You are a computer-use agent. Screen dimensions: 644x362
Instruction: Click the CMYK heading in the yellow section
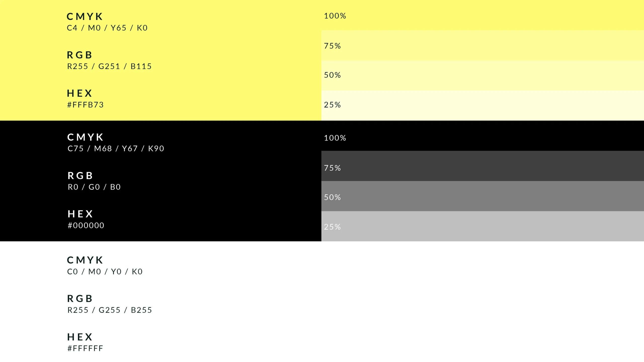[85, 17]
